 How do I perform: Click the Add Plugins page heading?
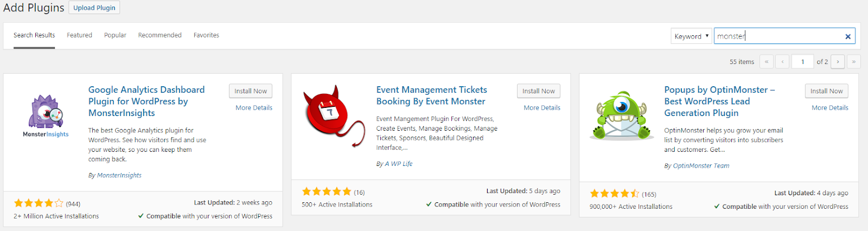(34, 8)
